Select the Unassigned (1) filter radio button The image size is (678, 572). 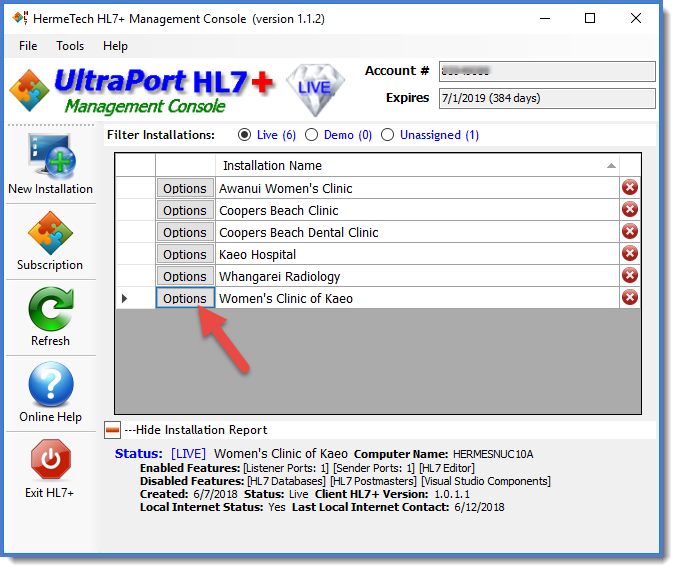pyautogui.click(x=387, y=135)
